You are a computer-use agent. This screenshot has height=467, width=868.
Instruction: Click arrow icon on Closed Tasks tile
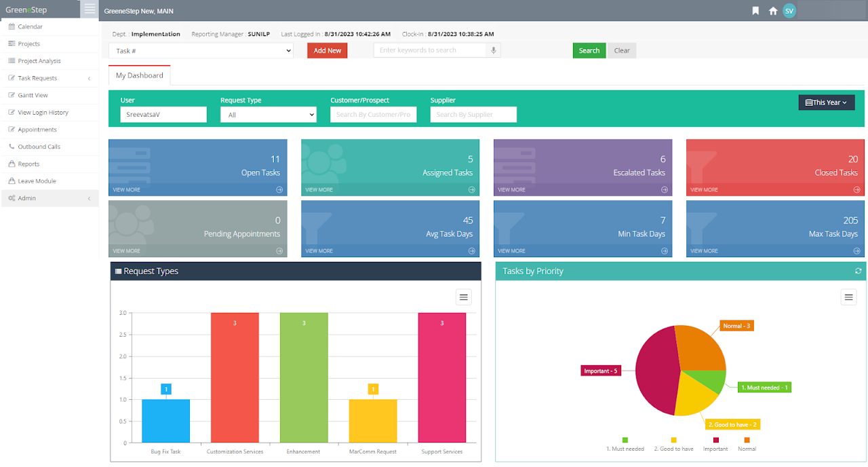click(x=857, y=190)
